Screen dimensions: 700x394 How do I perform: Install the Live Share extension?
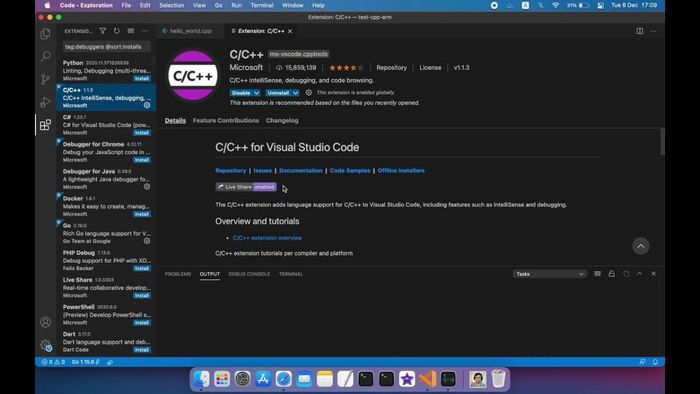coord(142,295)
